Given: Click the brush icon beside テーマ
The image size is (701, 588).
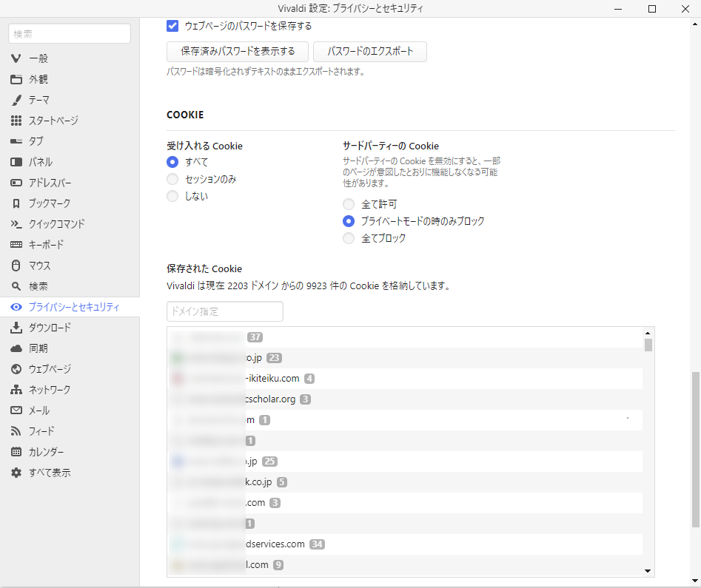Looking at the screenshot, I should (16, 100).
